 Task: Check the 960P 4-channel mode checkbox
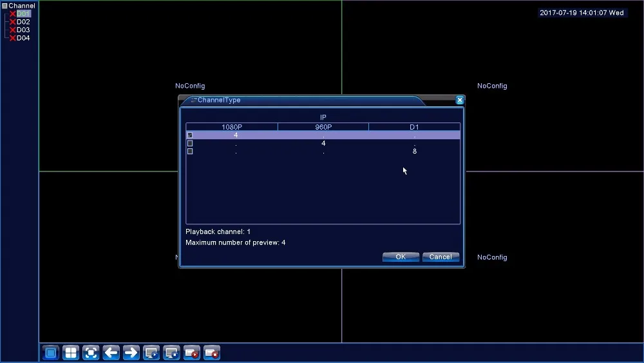190,143
